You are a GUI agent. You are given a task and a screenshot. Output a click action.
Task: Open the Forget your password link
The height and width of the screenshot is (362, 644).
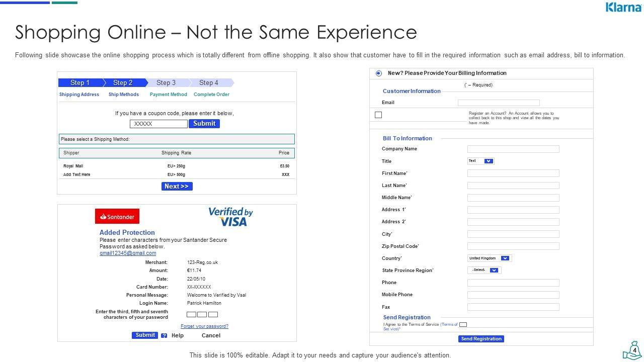(204, 326)
